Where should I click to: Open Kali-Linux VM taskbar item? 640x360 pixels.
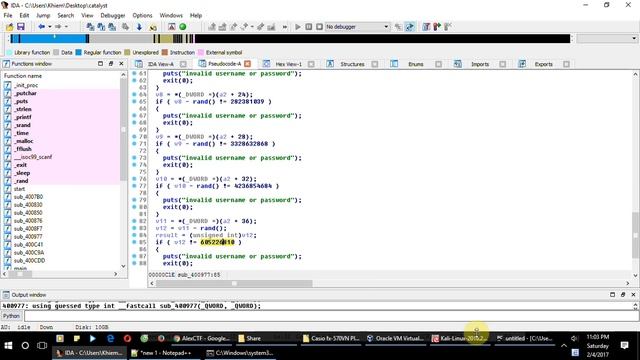(460, 338)
